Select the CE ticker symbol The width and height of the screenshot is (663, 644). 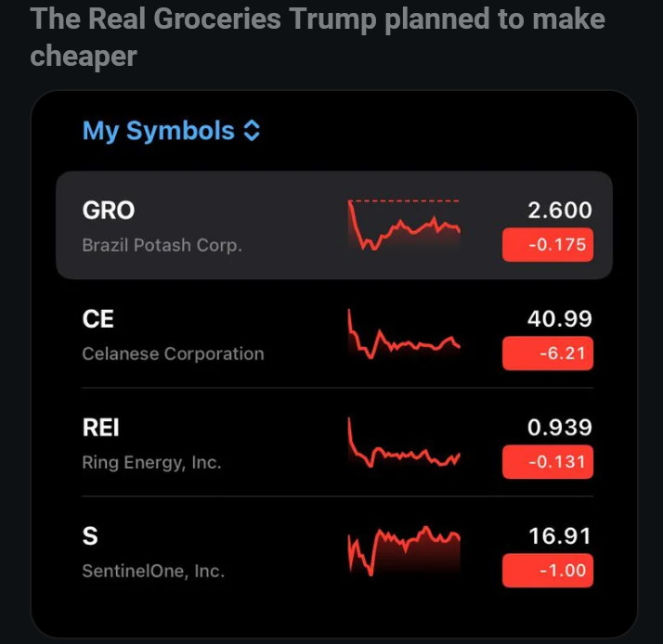(x=98, y=318)
